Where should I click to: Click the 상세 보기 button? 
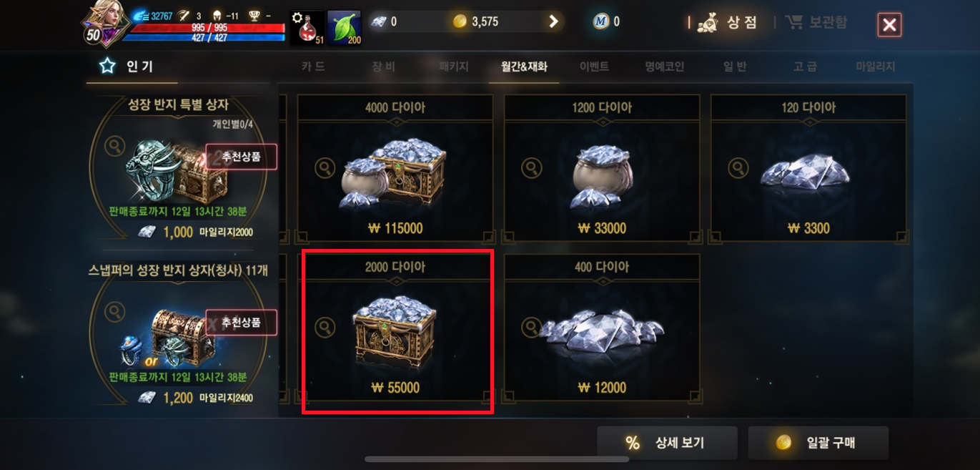pyautogui.click(x=667, y=443)
